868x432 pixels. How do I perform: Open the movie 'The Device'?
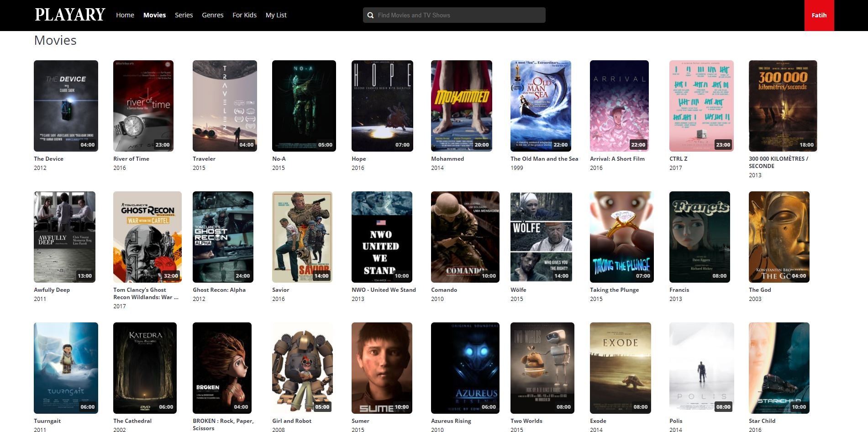pos(65,105)
